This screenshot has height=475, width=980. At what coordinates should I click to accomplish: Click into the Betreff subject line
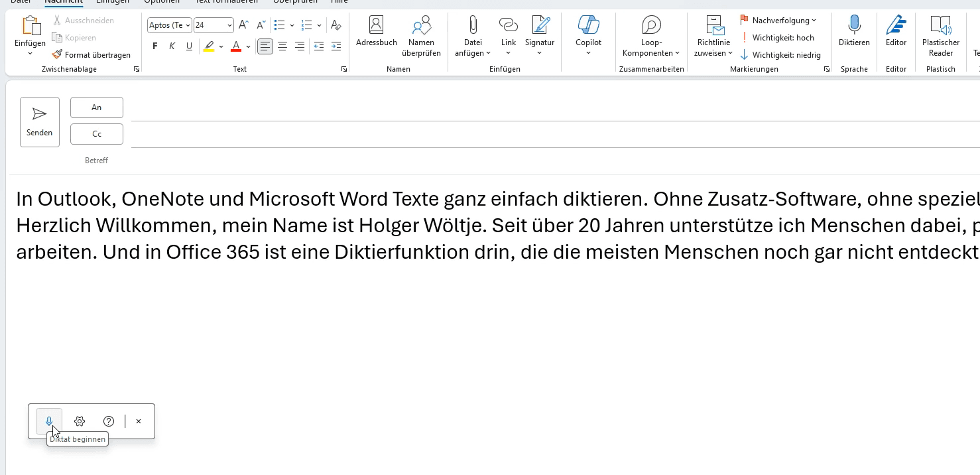(556, 161)
